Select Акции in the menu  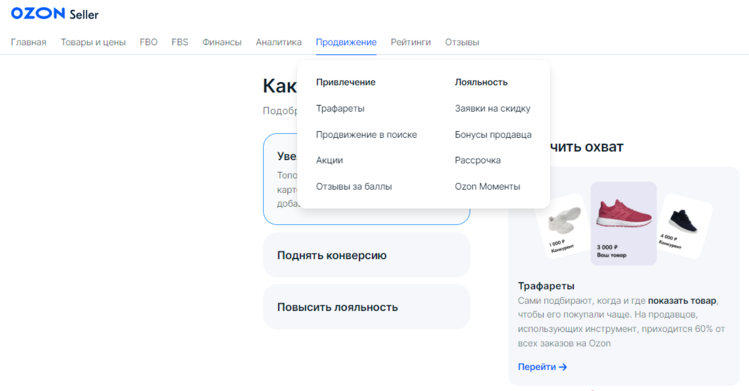(330, 160)
